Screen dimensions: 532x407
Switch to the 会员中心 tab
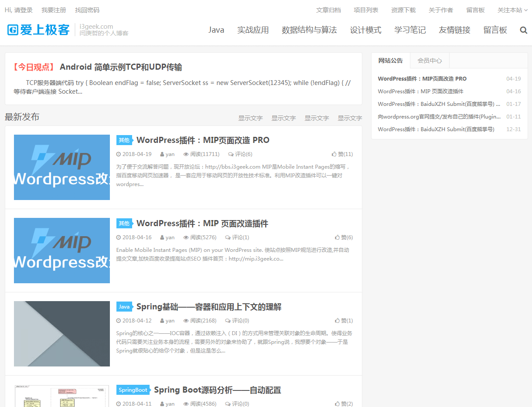(x=430, y=61)
